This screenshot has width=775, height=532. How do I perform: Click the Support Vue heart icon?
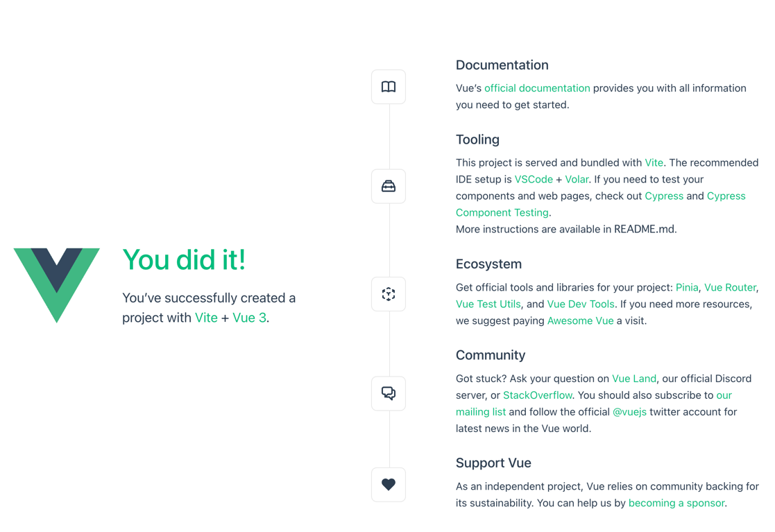[389, 485]
